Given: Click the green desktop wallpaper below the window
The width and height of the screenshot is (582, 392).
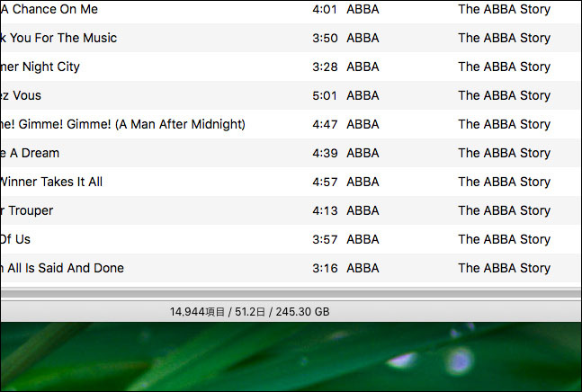Looking at the screenshot, I should point(291,356).
